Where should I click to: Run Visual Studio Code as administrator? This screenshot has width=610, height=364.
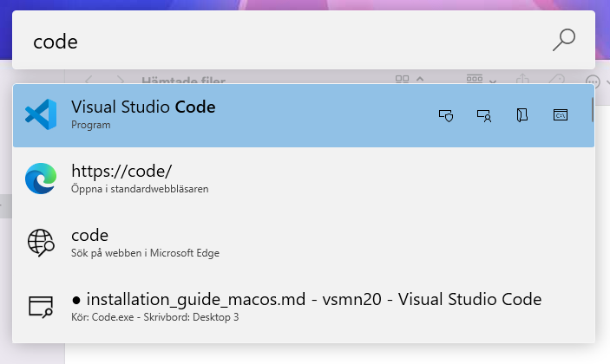click(x=446, y=115)
